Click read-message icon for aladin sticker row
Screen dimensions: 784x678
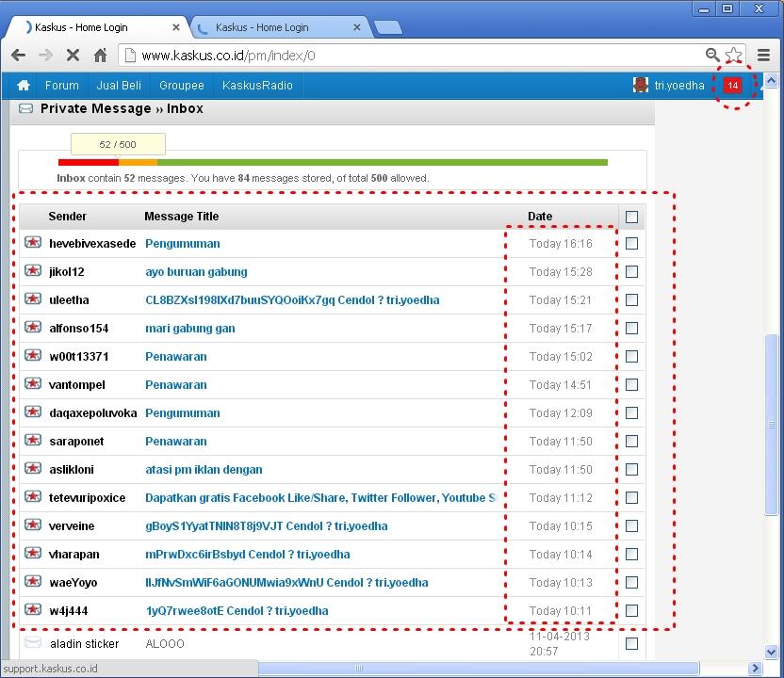point(33,642)
